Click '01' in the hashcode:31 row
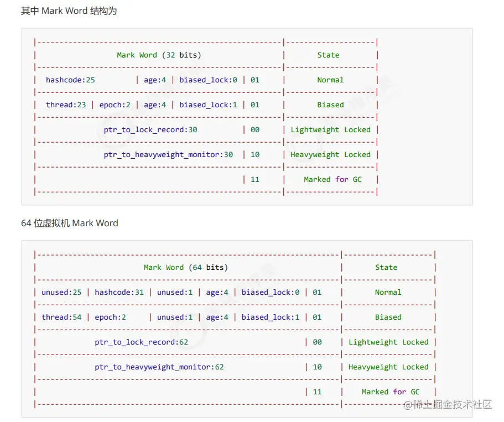The image size is (504, 422). pos(317,292)
